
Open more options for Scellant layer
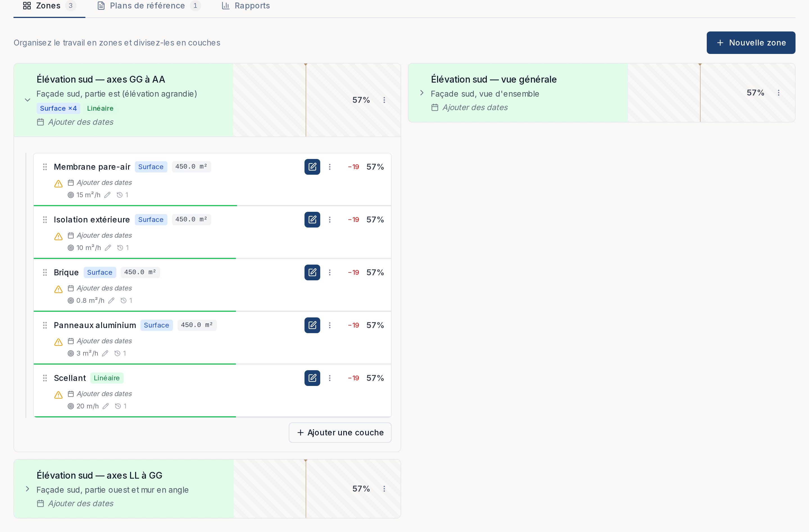coord(330,378)
